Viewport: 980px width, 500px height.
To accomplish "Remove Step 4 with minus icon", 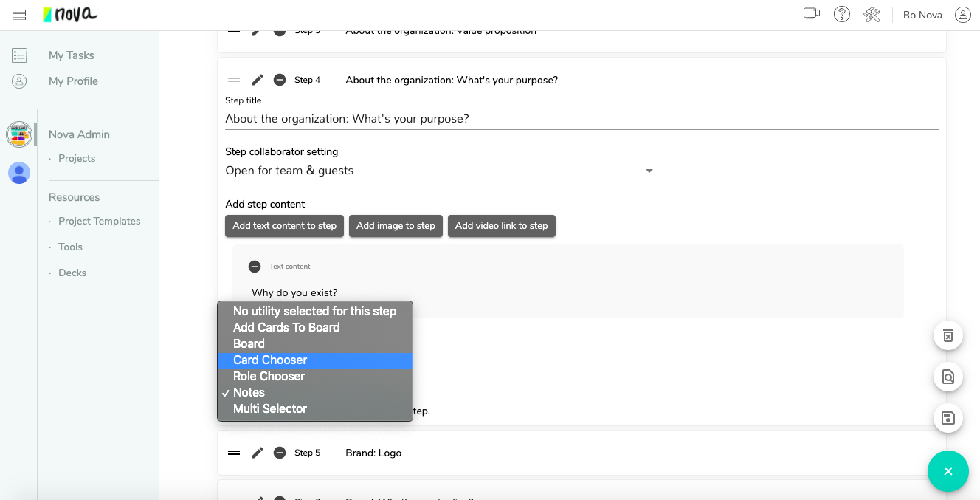I will (x=280, y=80).
